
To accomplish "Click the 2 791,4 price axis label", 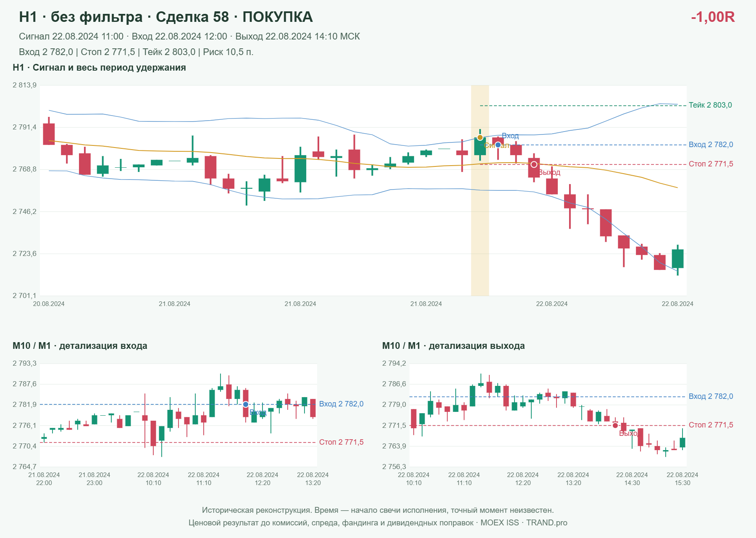I will tap(24, 127).
